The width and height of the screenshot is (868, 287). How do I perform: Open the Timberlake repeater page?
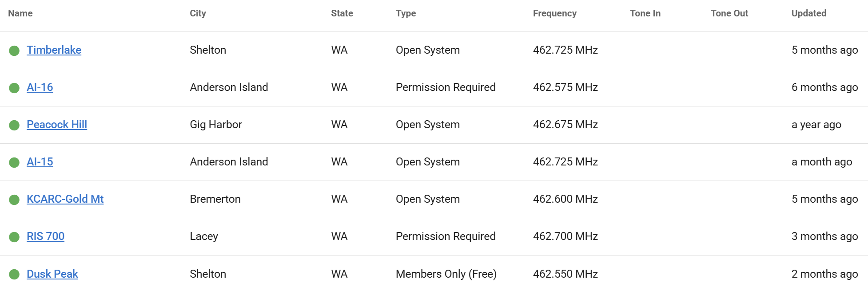coord(54,50)
